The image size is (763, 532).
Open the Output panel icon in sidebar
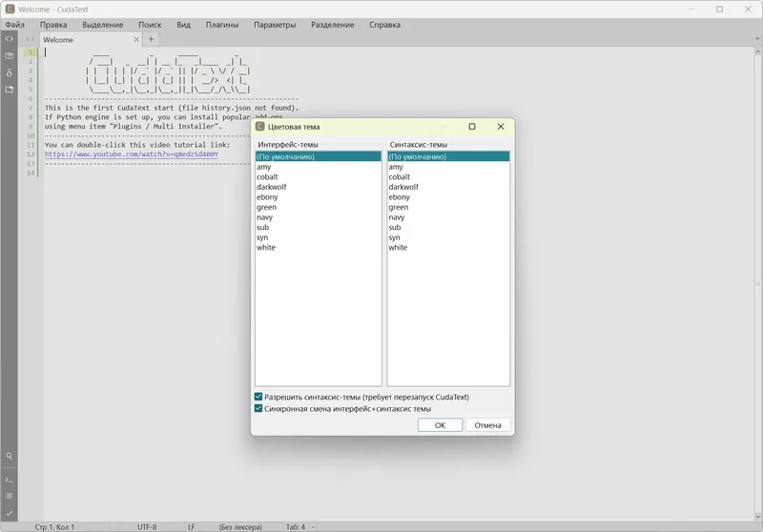(10, 496)
